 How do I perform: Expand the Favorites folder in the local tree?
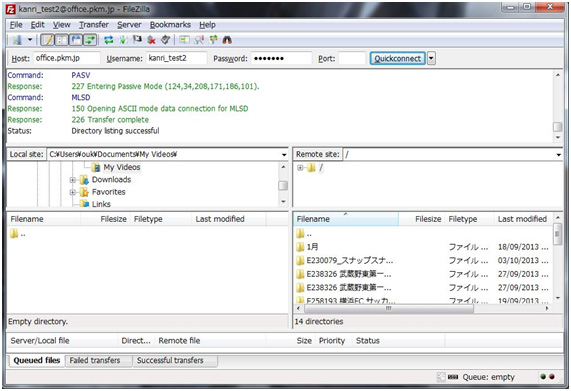click(x=72, y=192)
